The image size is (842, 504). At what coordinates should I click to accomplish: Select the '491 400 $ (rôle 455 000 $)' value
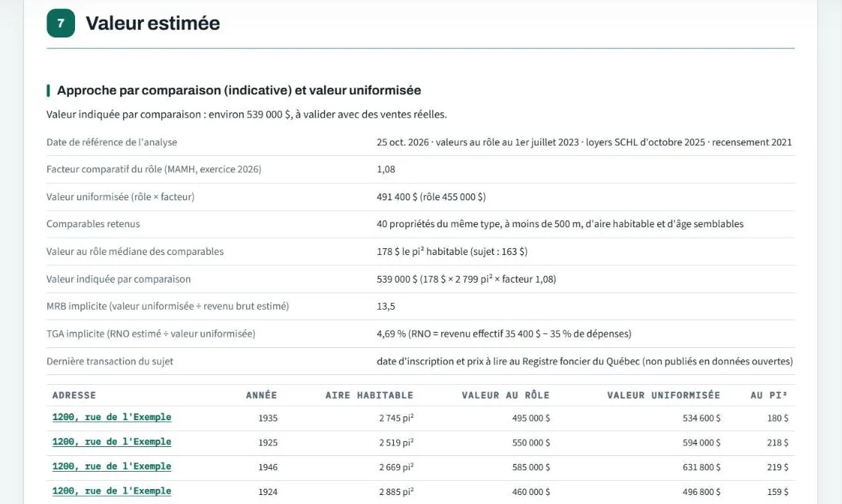[432, 197]
